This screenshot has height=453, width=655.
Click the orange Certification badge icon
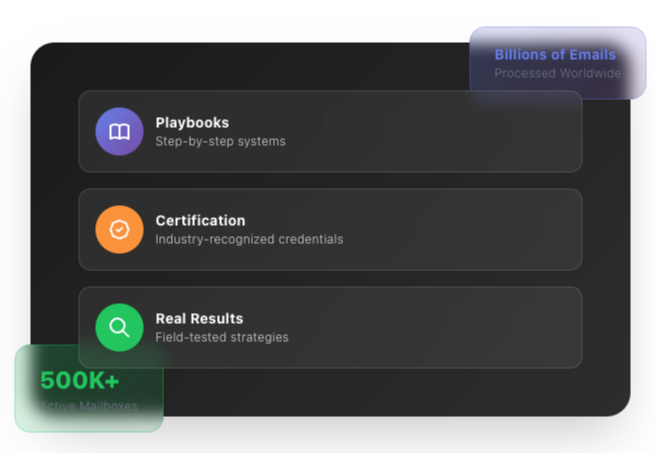point(119,230)
